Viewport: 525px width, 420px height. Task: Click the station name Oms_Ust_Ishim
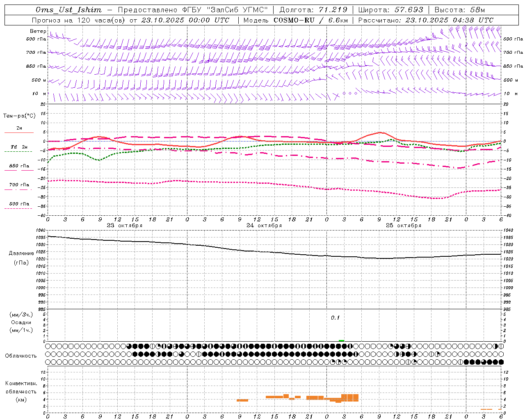pos(68,10)
